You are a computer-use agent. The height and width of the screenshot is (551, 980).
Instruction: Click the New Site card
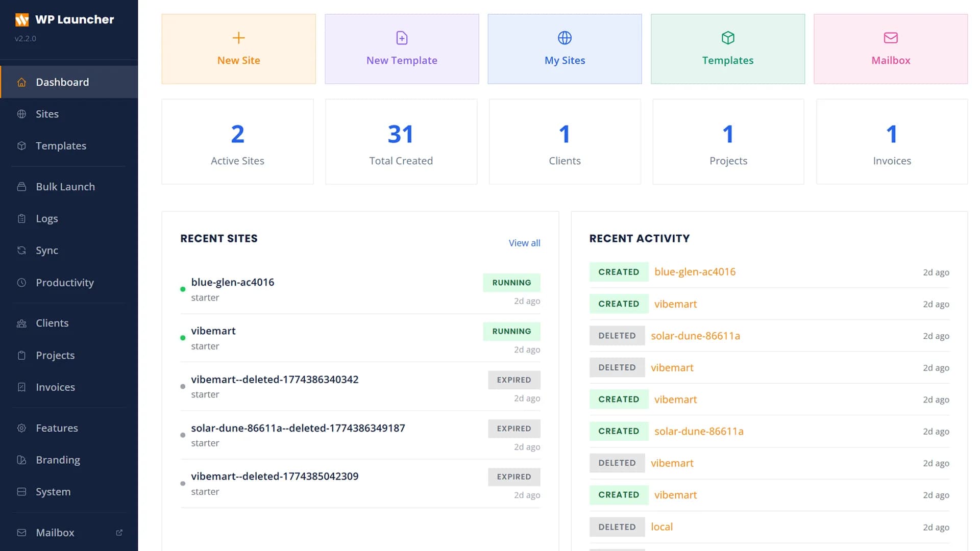[x=238, y=49]
